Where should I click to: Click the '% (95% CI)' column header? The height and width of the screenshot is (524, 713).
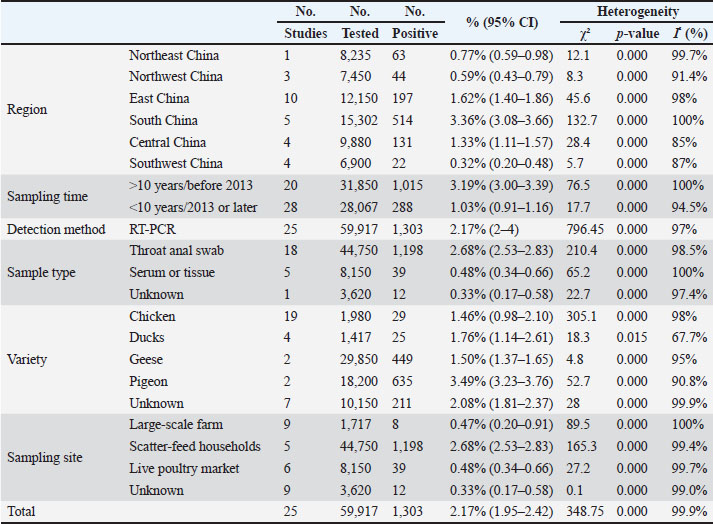click(x=502, y=22)
